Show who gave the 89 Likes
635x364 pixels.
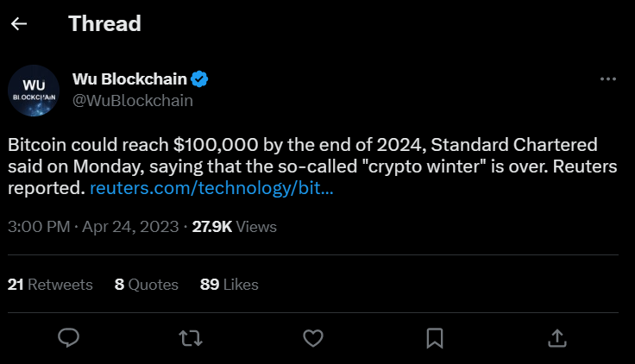[229, 284]
